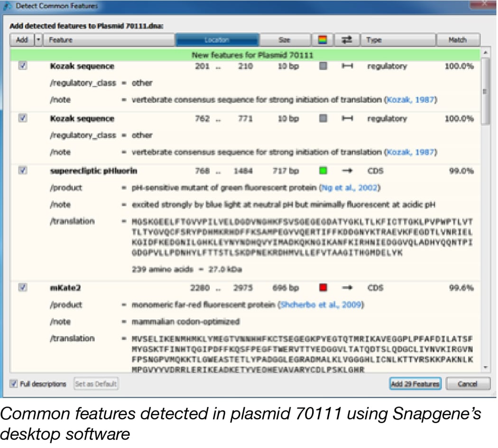Screen dimensions: 498x448
Task: Uncheck the first Kozak sequence feature
Action: (22, 66)
